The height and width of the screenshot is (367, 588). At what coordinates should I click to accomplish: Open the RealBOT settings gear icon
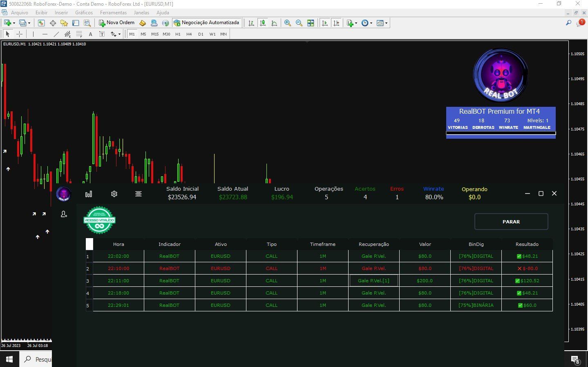point(114,194)
